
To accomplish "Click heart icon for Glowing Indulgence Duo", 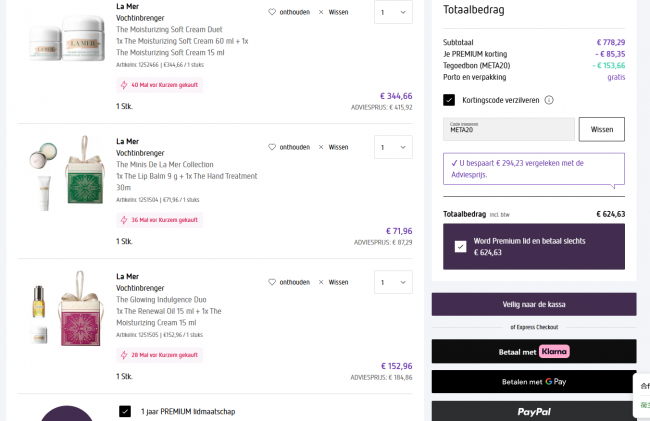I will [272, 282].
